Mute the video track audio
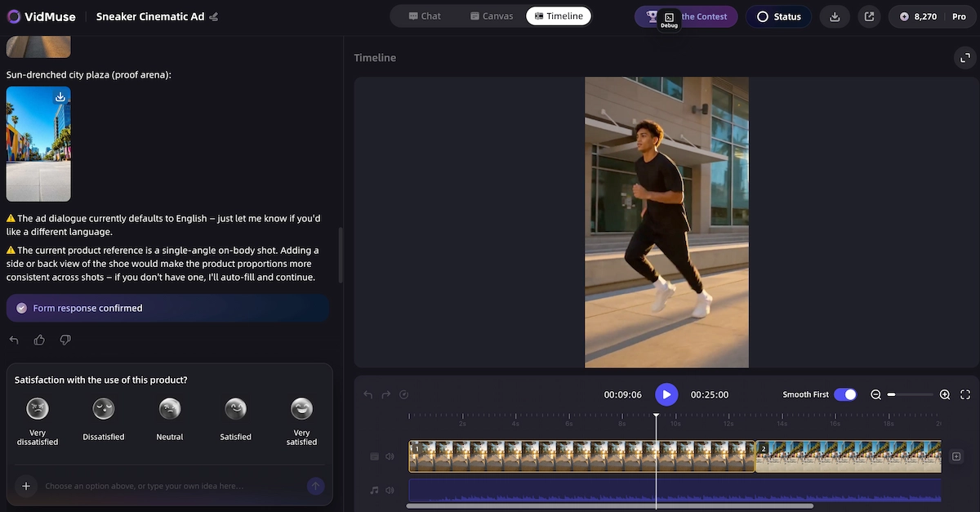This screenshot has height=512, width=980. point(390,456)
